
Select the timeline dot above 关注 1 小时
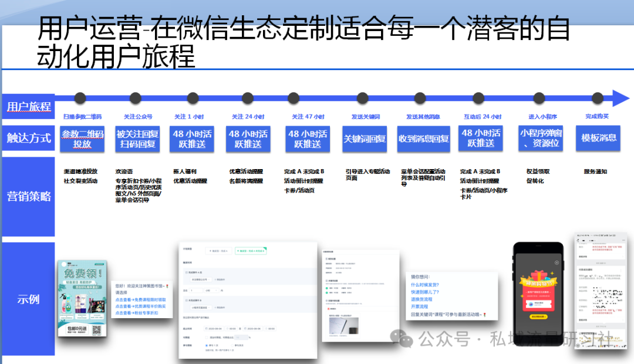click(193, 98)
